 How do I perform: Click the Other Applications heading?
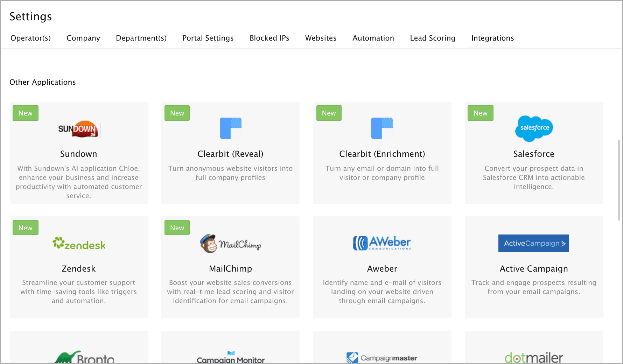[43, 82]
